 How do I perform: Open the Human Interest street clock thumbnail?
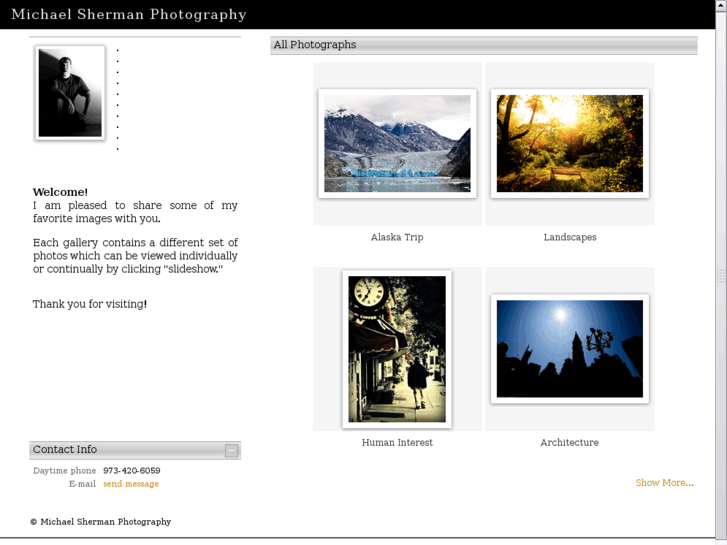(397, 349)
